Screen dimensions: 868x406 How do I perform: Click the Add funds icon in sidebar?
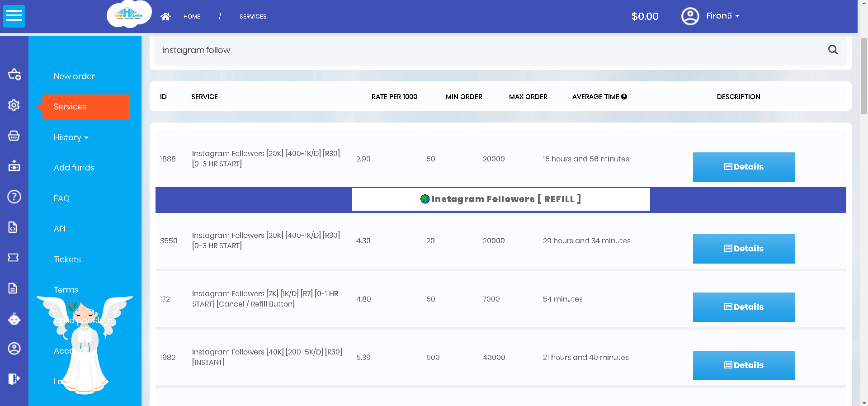click(x=14, y=166)
